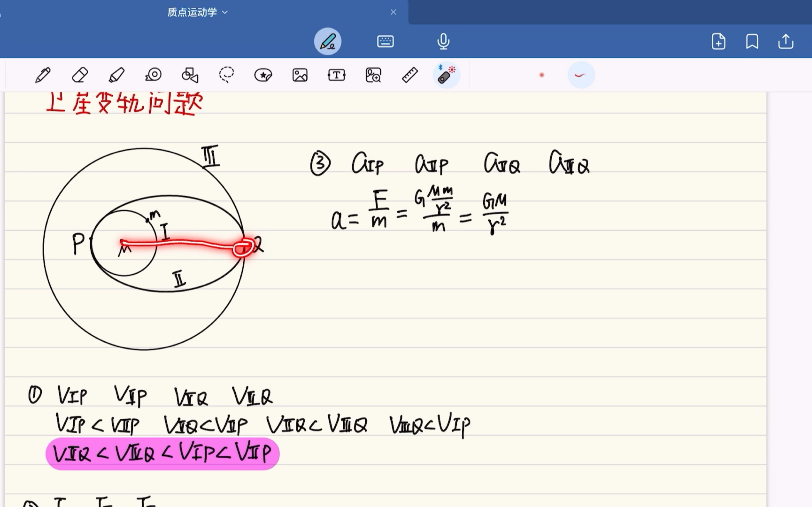Add a new page

click(x=718, y=42)
